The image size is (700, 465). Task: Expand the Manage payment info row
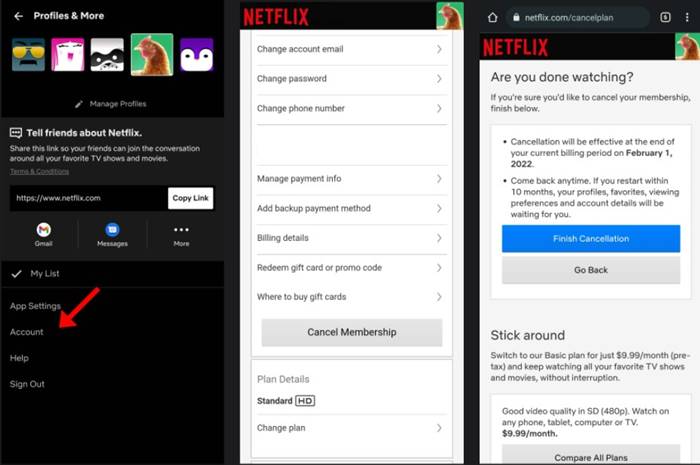click(x=349, y=179)
